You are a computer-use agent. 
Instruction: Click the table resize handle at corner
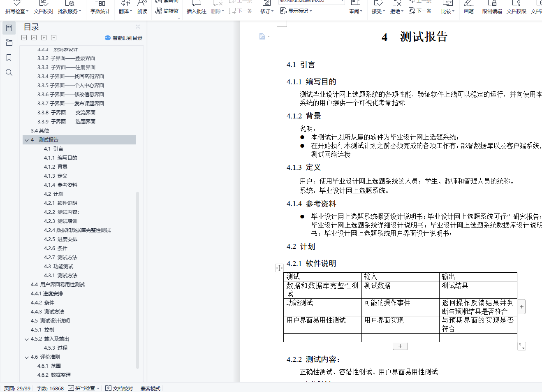[x=521, y=346]
